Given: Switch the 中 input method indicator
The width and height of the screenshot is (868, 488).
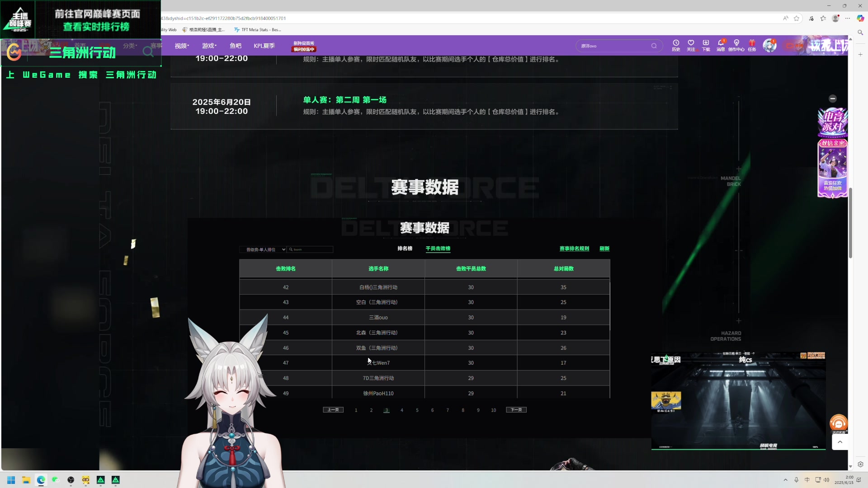Looking at the screenshot, I should pyautogui.click(x=807, y=480).
